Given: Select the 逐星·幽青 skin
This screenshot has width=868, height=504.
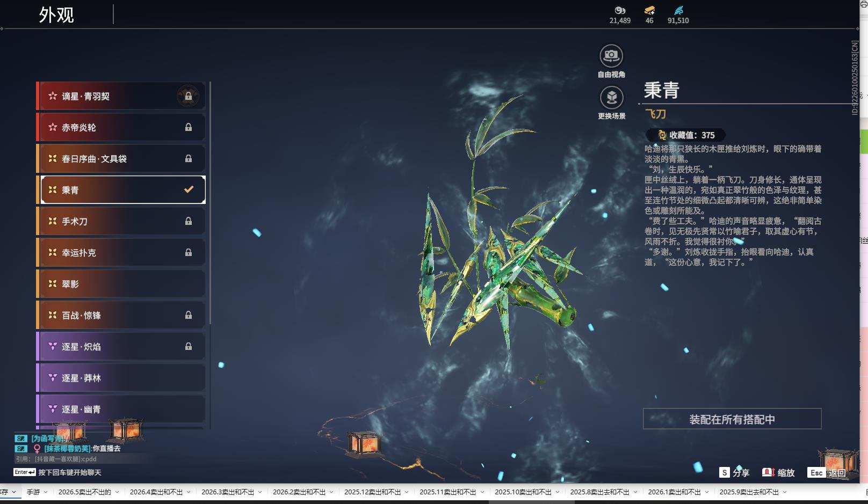Looking at the screenshot, I should [x=121, y=409].
